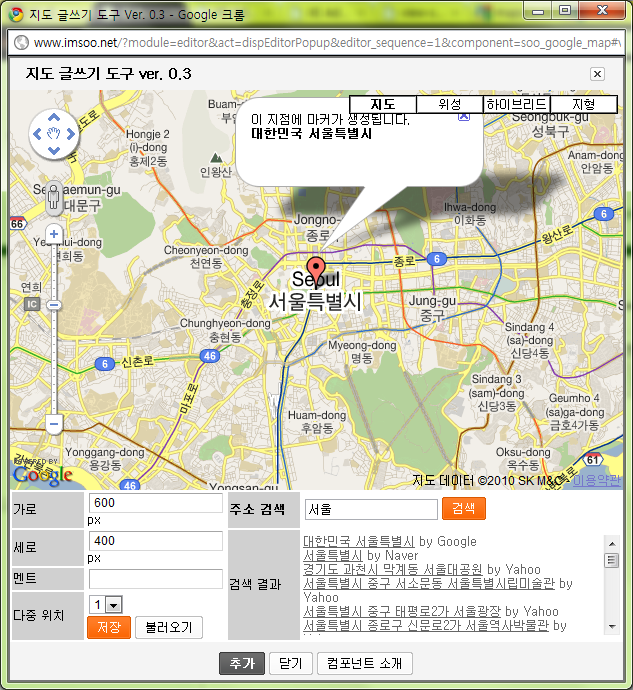The height and width of the screenshot is (690, 633).
Task: Click the Myeong-dong 명동 map label
Action: point(362,352)
